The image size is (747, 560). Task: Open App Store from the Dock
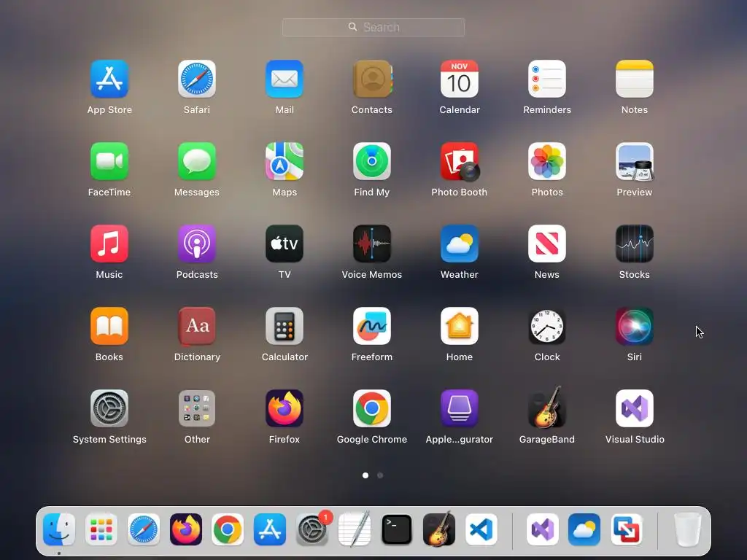(270, 529)
